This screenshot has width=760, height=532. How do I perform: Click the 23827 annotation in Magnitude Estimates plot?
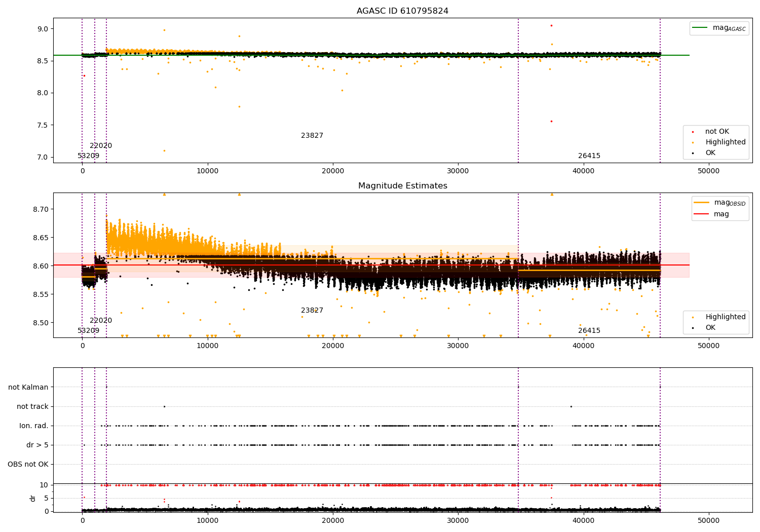[312, 311]
